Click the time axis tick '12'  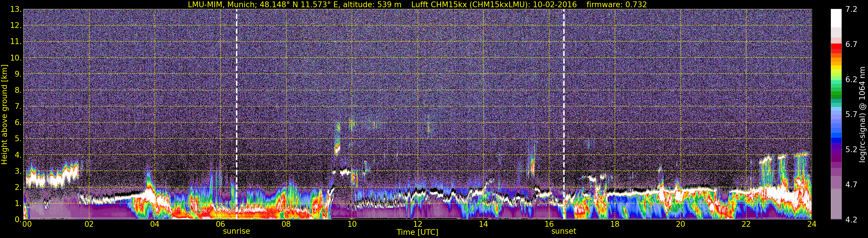[x=417, y=224]
